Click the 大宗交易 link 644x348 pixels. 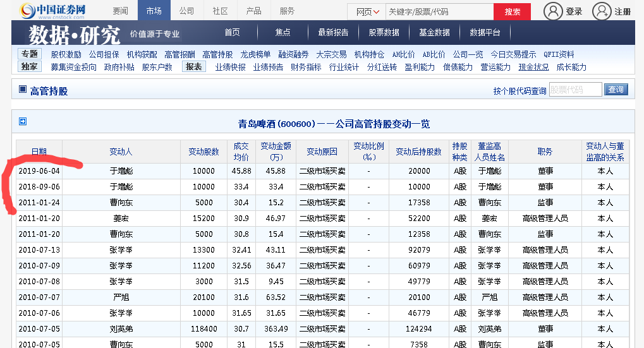pos(331,54)
